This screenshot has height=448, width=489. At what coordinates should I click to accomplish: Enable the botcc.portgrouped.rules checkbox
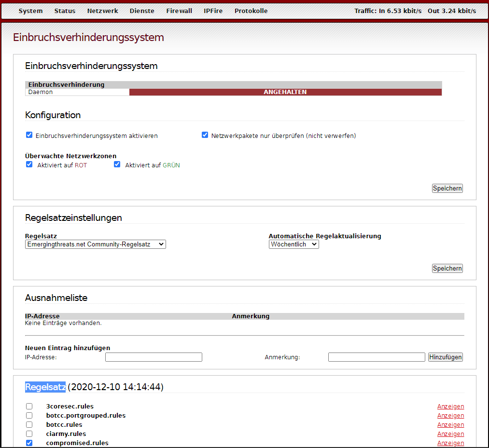click(29, 415)
